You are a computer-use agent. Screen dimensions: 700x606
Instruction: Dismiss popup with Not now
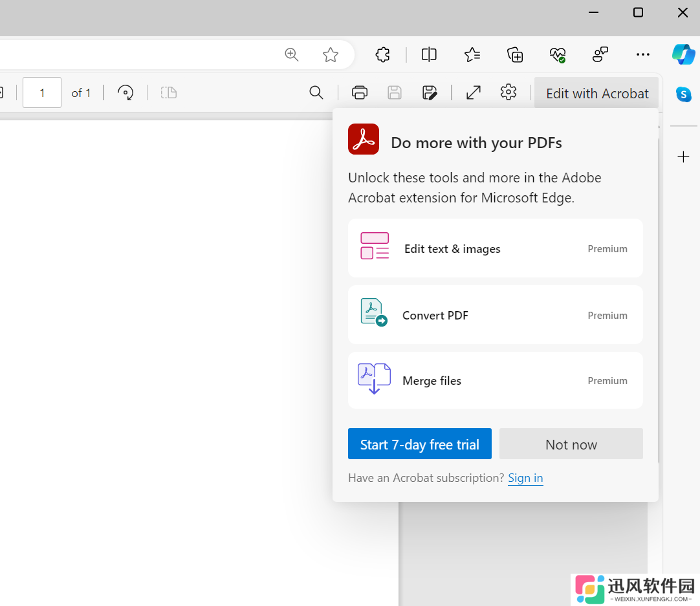click(571, 444)
